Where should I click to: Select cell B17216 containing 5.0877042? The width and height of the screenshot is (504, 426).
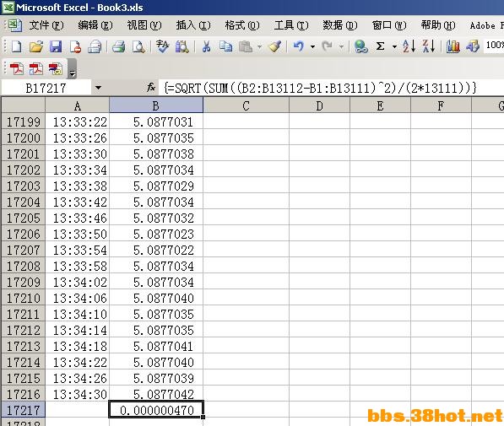pos(156,394)
